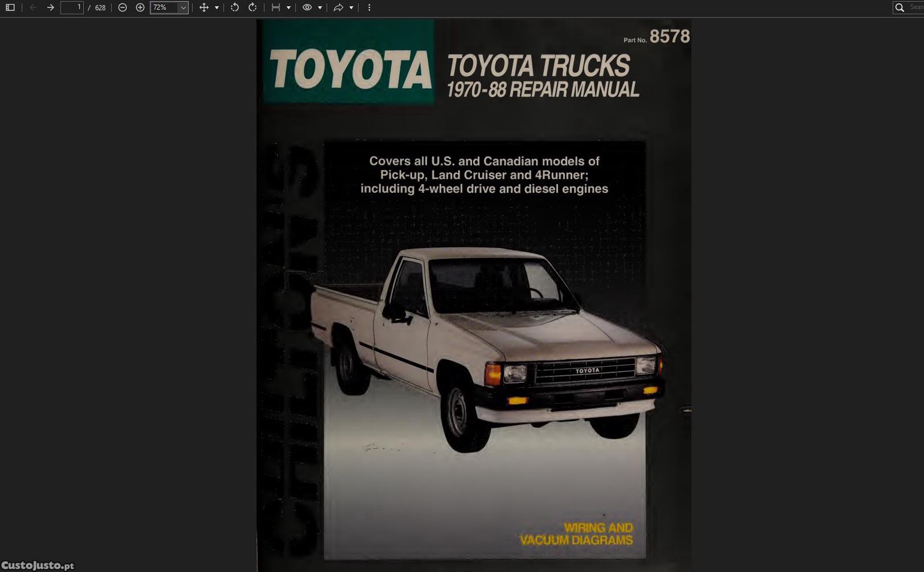The height and width of the screenshot is (572, 924).
Task: Select the pan/move tool icon
Action: (204, 7)
